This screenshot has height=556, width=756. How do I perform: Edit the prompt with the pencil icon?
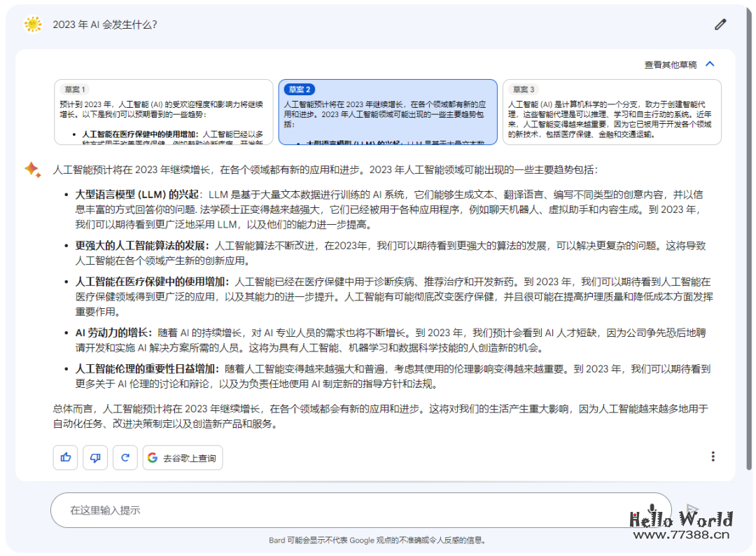[720, 25]
